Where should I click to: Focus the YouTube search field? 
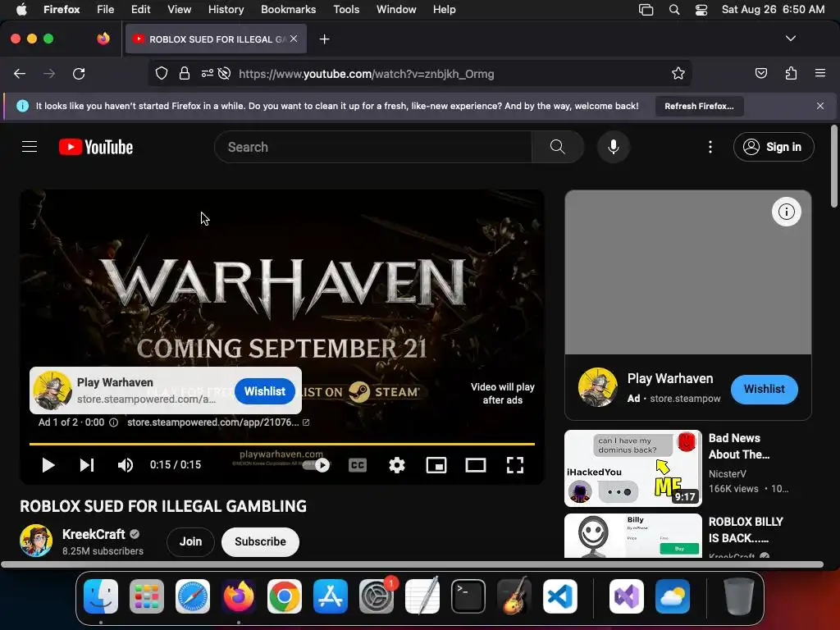373,147
